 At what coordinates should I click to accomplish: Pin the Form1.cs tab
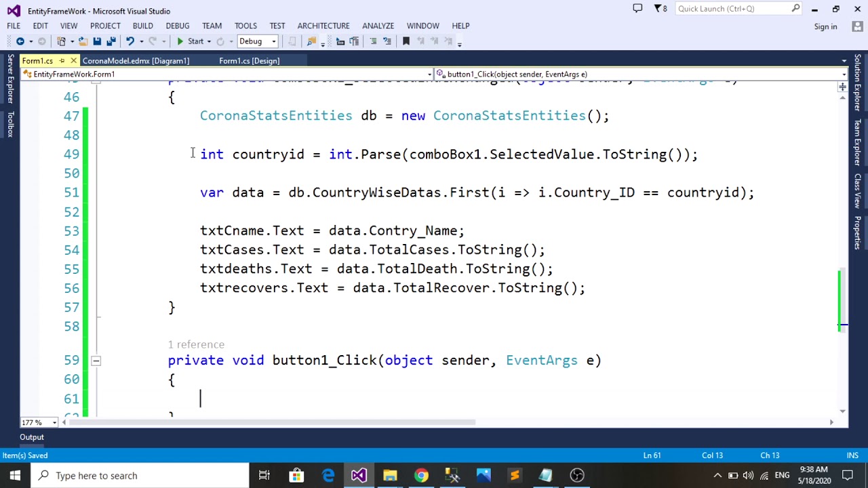[62, 61]
